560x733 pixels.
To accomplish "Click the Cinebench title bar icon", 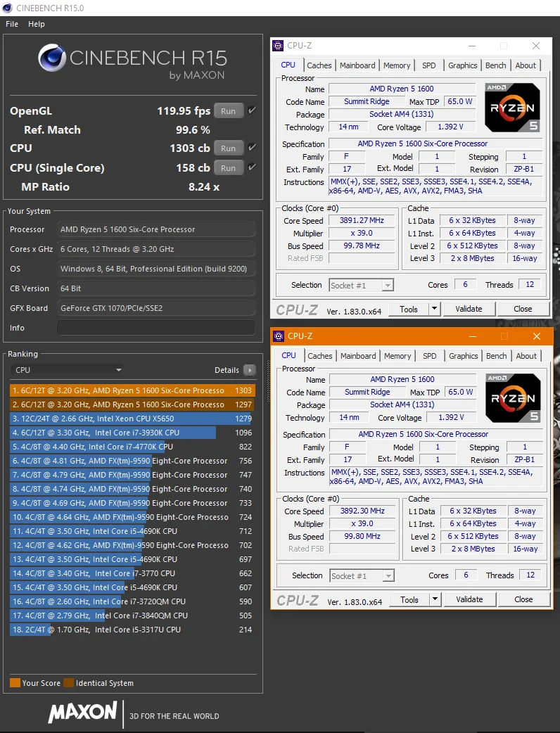I will pyautogui.click(x=7, y=8).
